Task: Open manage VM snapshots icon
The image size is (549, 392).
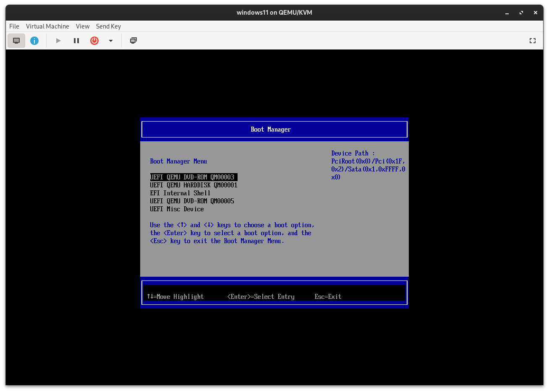Action: coord(133,41)
